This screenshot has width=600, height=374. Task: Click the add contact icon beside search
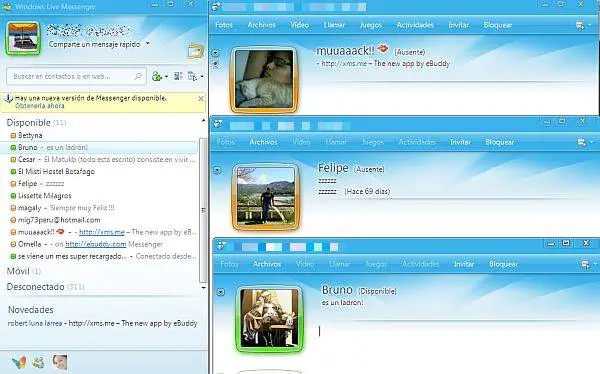[x=157, y=76]
